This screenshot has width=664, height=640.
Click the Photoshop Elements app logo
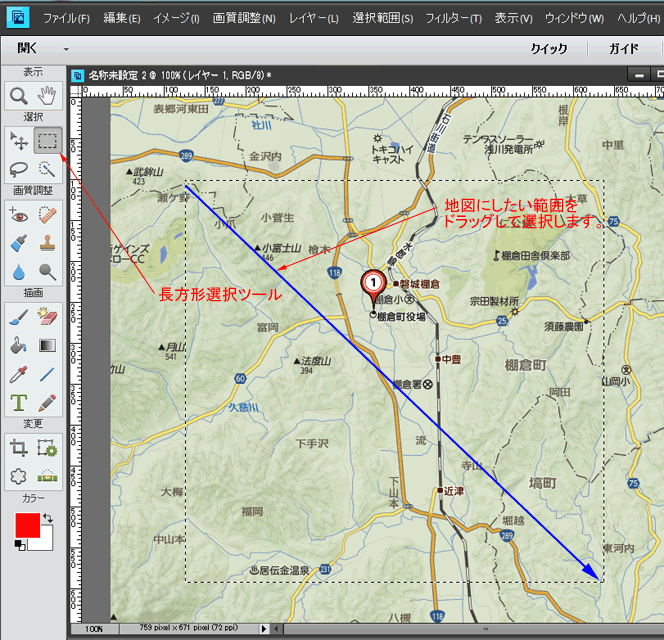pos(18,18)
